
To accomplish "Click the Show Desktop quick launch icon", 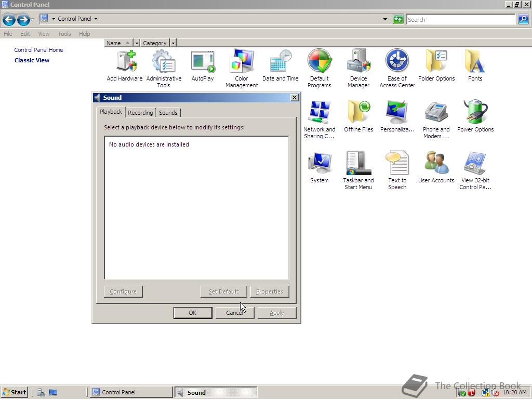I will tap(53, 393).
